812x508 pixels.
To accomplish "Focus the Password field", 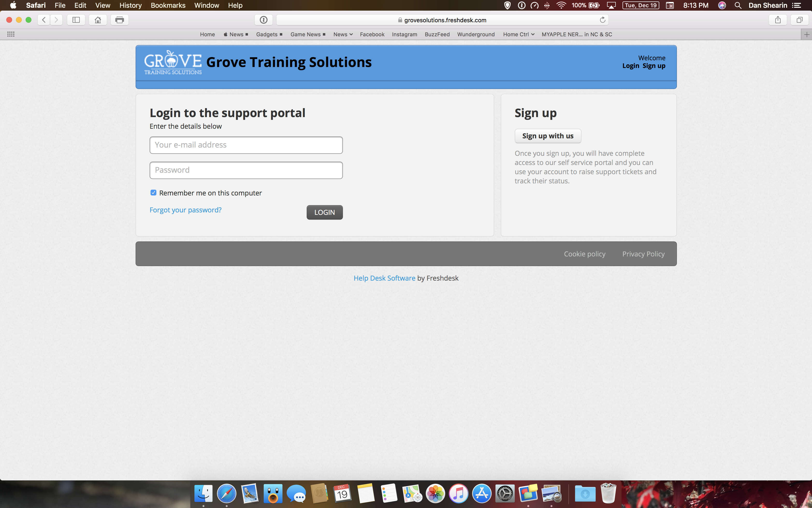I will 246,170.
